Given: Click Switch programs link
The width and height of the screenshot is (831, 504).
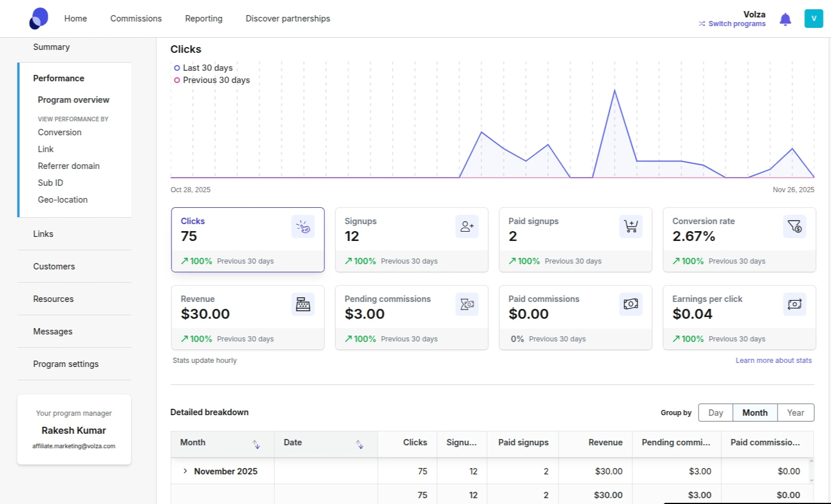Looking at the screenshot, I should (x=736, y=24).
